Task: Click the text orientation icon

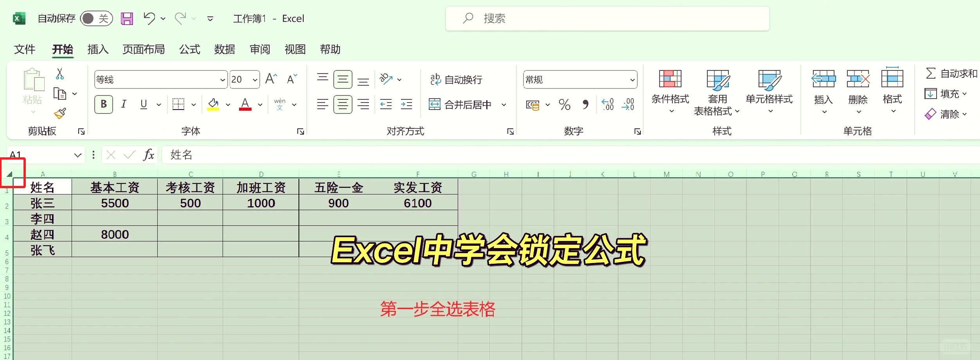Action: (x=386, y=79)
